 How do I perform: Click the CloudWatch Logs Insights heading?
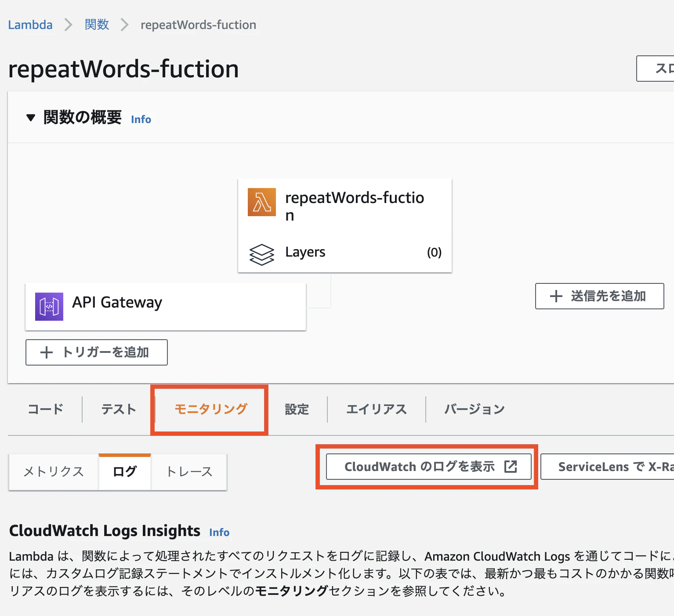point(105,531)
